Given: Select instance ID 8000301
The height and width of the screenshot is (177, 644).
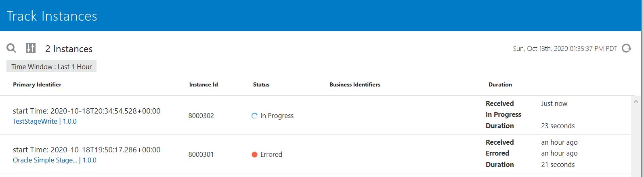Looking at the screenshot, I should pos(201,154).
